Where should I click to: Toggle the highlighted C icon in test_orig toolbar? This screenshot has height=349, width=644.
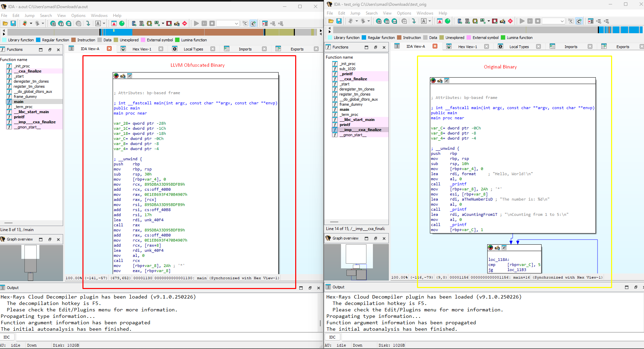click(x=579, y=21)
